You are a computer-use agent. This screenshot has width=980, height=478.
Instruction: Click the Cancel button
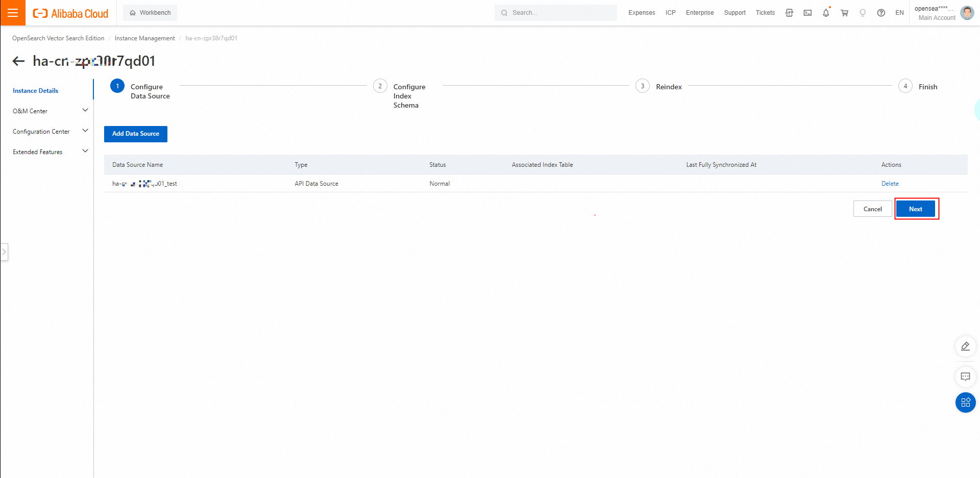click(872, 209)
